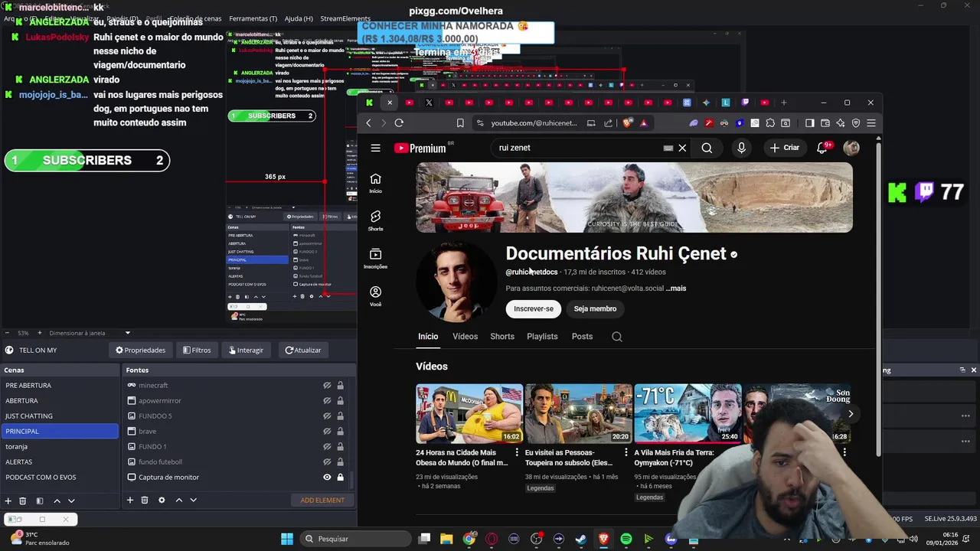Delete selected scene with Cenas trash icon
This screenshot has width=980, height=551.
[x=23, y=500]
